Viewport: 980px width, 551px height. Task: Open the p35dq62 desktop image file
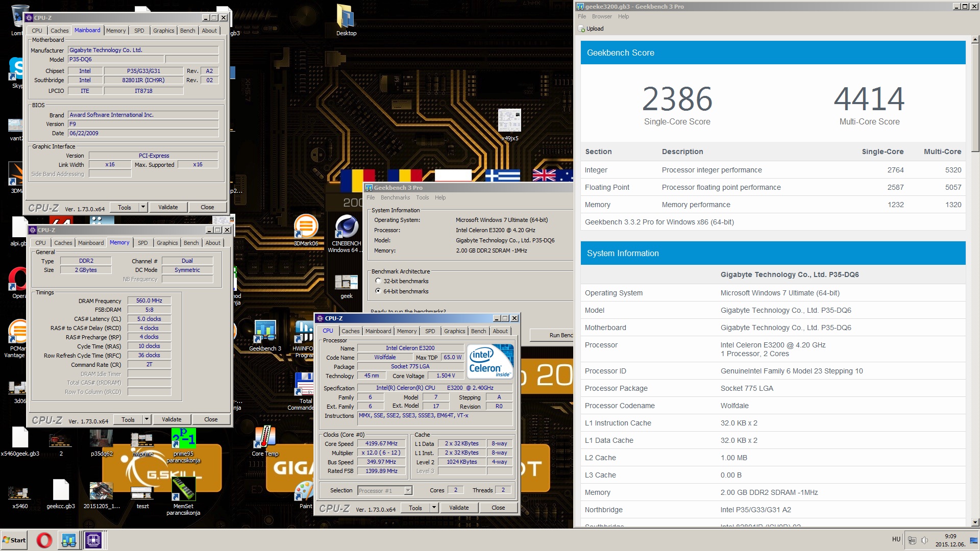pyautogui.click(x=102, y=443)
